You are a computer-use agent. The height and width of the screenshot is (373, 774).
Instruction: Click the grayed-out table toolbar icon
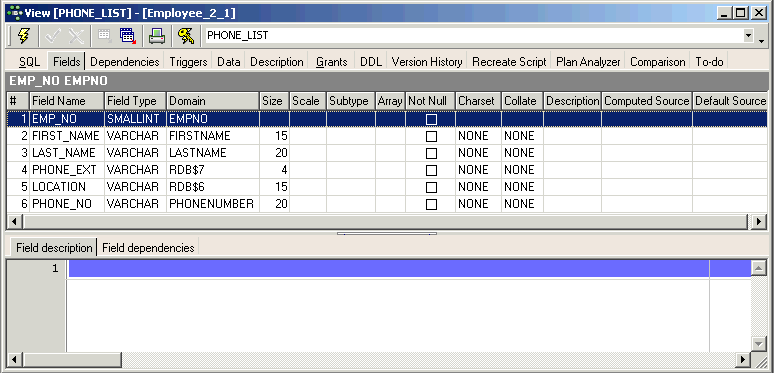coord(104,36)
